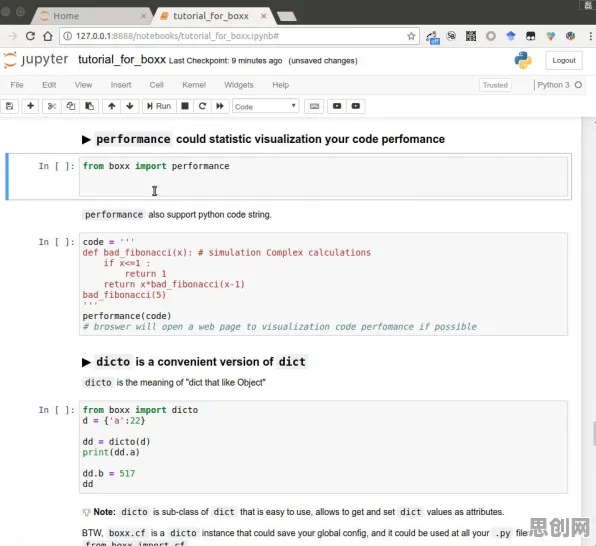Click the Run button
This screenshot has width=596, height=546.
159,106
